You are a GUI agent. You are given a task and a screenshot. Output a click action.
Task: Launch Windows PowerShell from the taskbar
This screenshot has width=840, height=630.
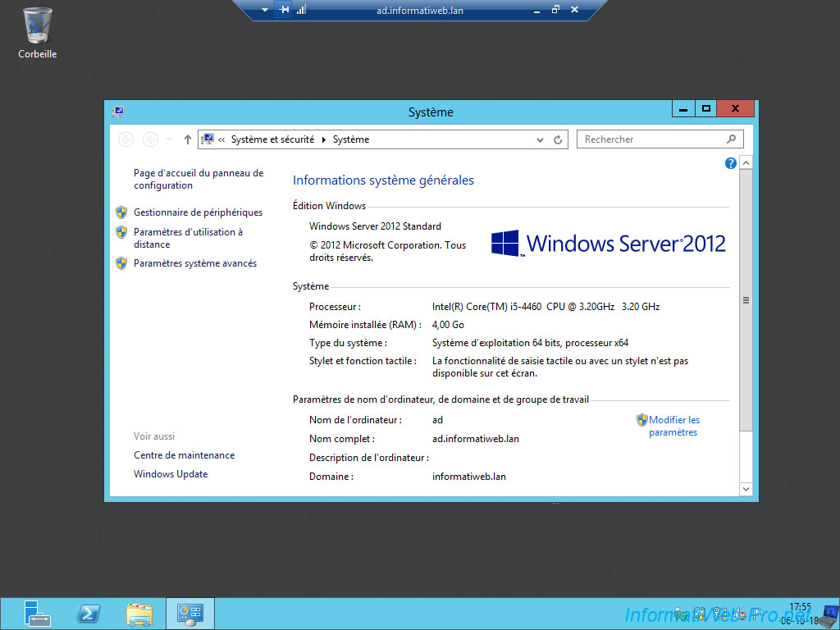click(x=89, y=614)
